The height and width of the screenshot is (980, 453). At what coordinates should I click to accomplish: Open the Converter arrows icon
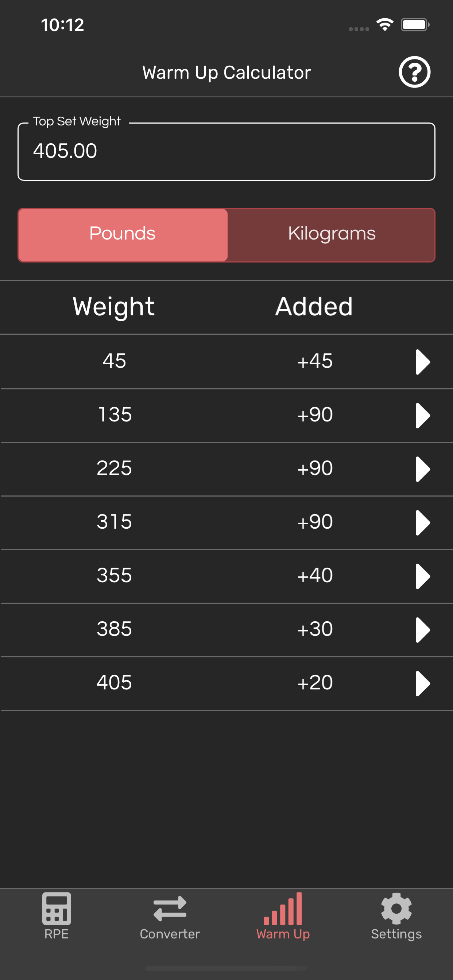[x=170, y=909]
